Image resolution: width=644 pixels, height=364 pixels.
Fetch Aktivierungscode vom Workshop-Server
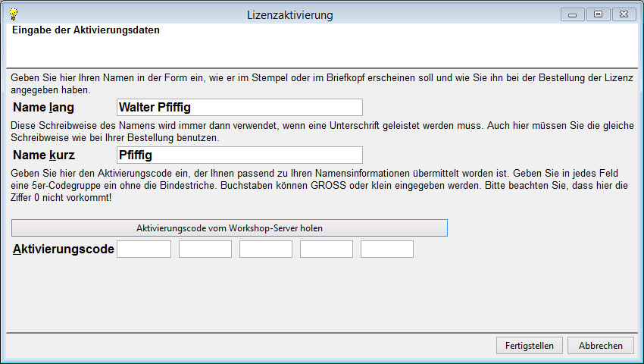230,227
